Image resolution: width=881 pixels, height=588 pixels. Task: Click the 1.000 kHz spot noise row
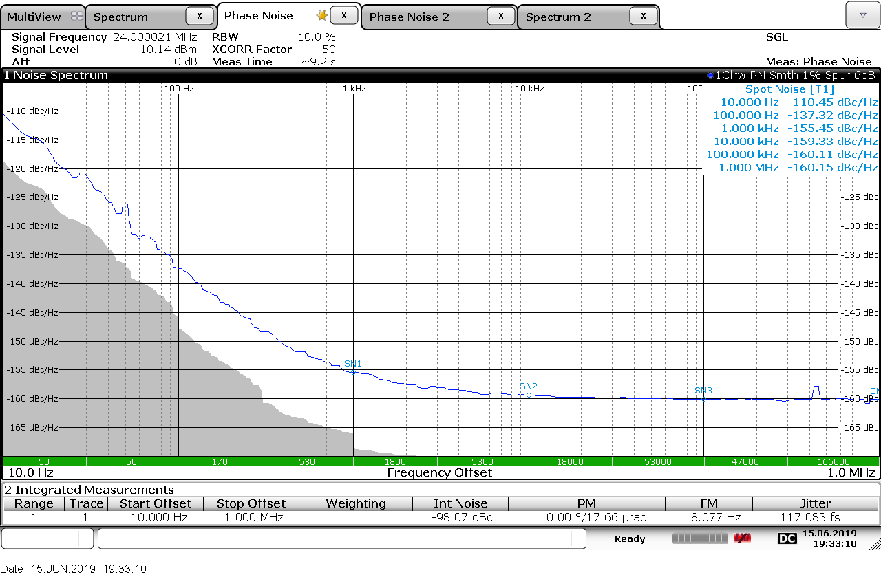click(x=800, y=129)
